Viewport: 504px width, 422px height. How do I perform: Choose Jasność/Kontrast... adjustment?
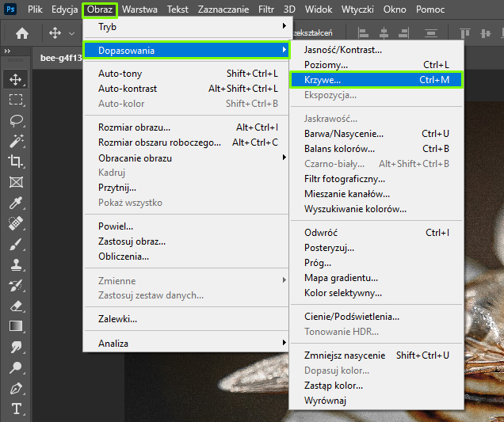(x=376, y=50)
